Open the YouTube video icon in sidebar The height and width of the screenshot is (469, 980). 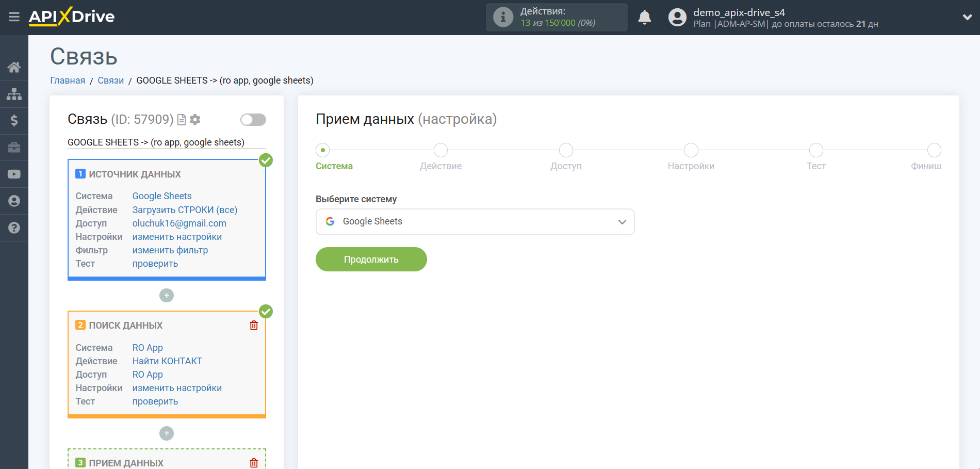14,174
